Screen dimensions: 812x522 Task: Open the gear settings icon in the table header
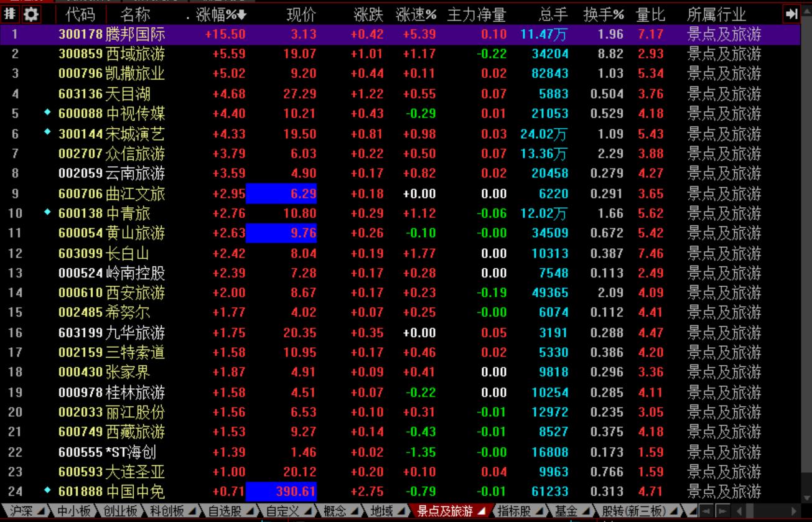(x=29, y=14)
